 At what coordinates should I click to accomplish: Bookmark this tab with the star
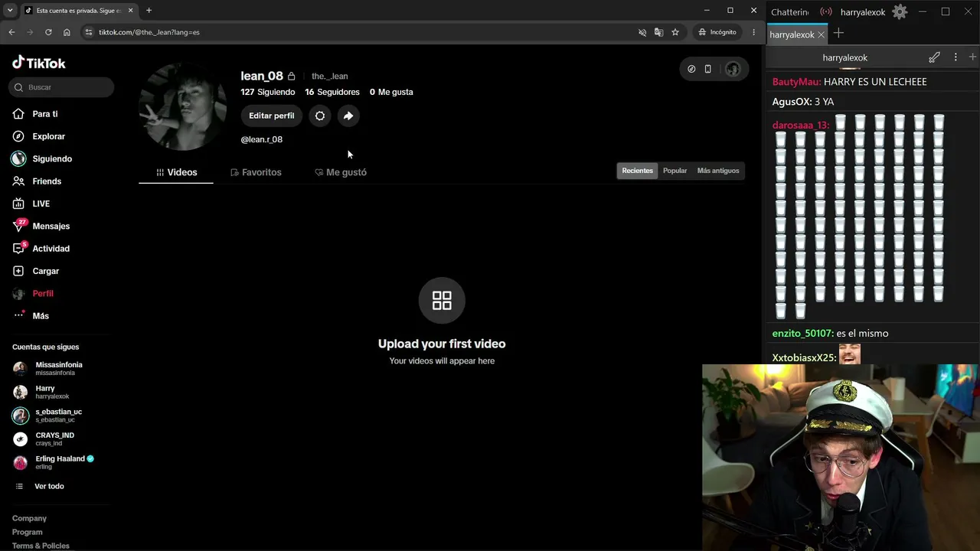675,32
